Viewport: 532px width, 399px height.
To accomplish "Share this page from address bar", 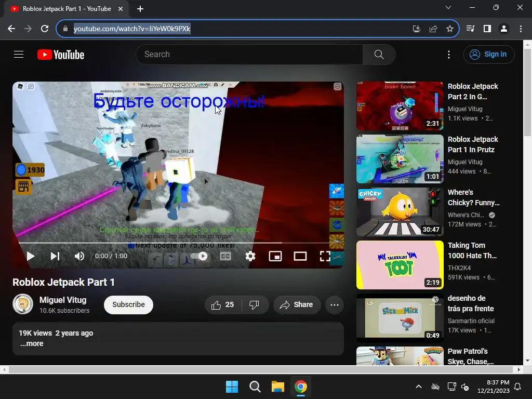I will [433, 29].
